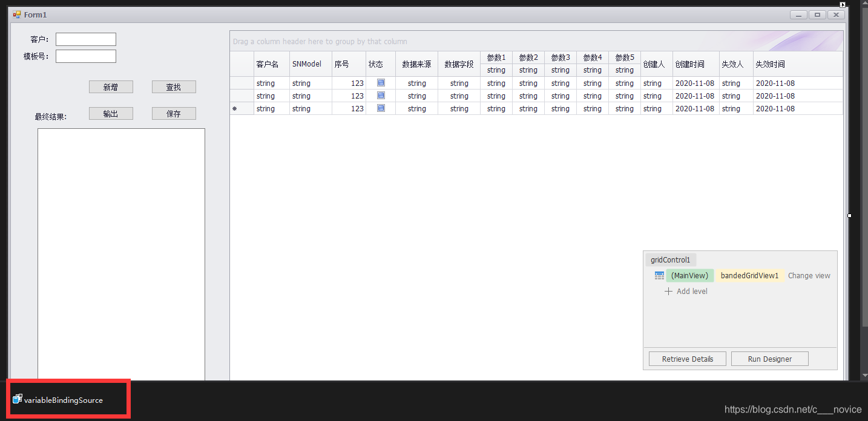Click the 参数2 band header
The height and width of the screenshot is (421, 868).
click(528, 57)
